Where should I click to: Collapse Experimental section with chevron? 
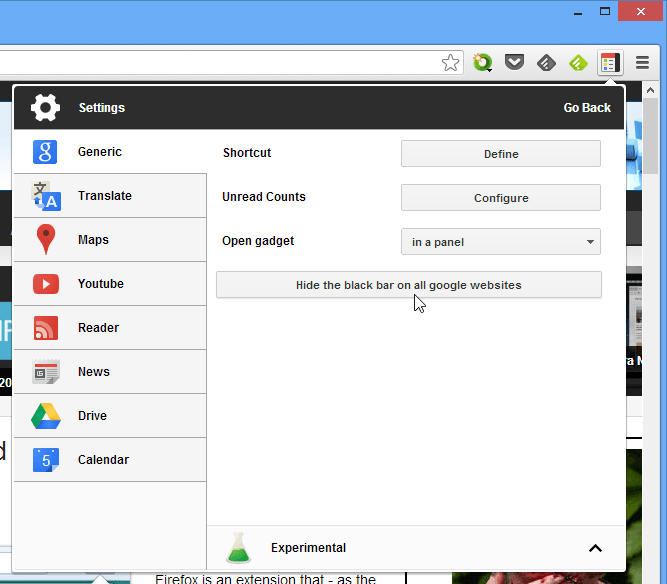(x=595, y=548)
